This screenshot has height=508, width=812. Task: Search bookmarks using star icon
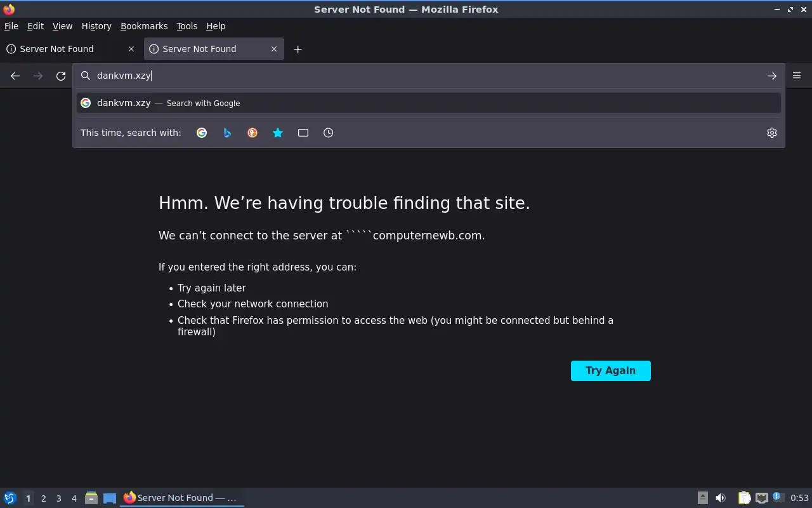278,133
